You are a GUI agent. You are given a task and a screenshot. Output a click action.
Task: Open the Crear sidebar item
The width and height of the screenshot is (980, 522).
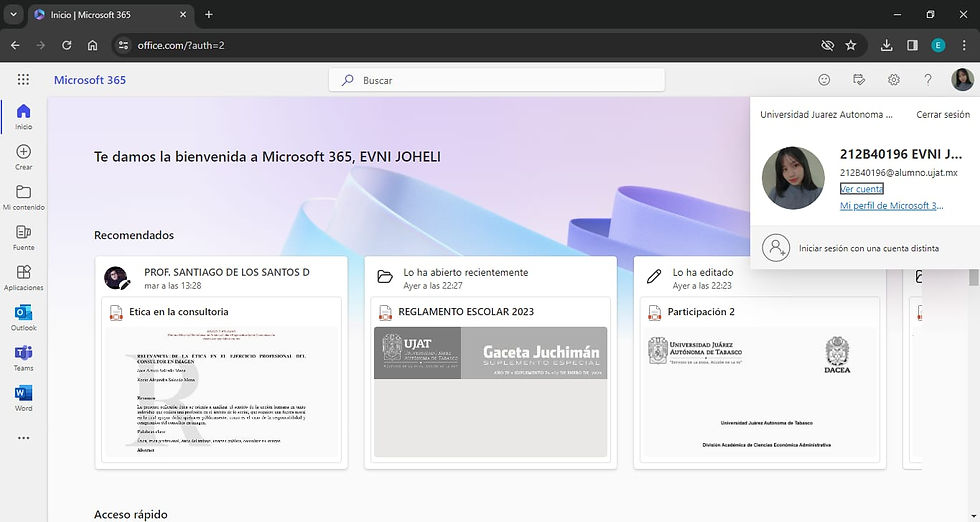coord(24,157)
